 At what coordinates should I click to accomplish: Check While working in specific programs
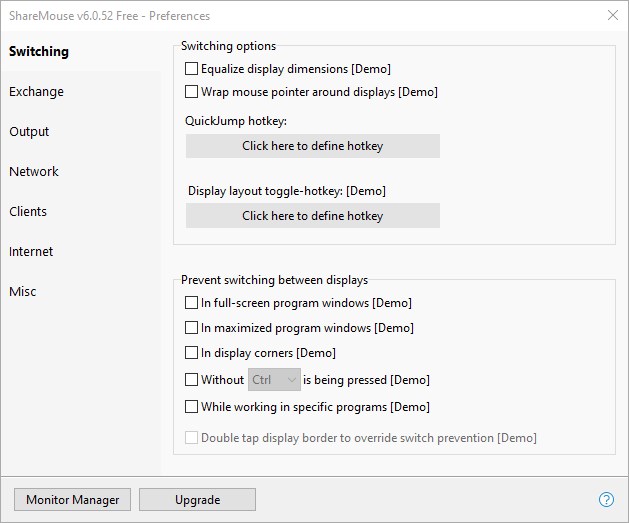click(192, 407)
